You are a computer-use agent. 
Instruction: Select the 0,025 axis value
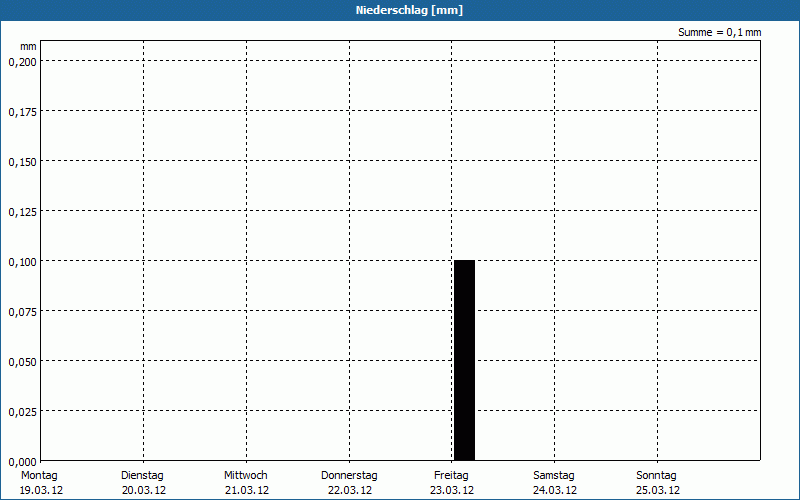tap(22, 412)
